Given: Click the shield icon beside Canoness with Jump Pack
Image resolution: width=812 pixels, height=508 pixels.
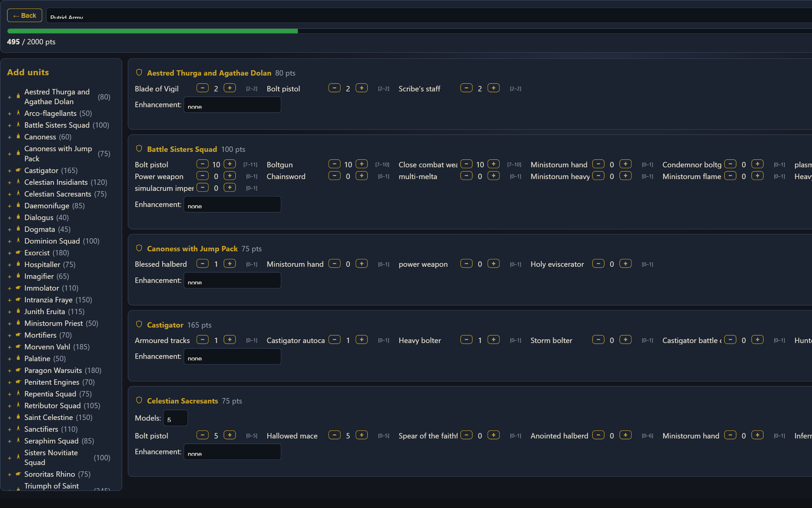Looking at the screenshot, I should [139, 248].
